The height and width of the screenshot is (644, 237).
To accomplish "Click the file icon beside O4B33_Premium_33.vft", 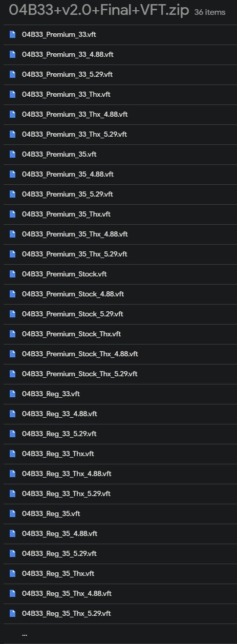I will click(x=12, y=35).
